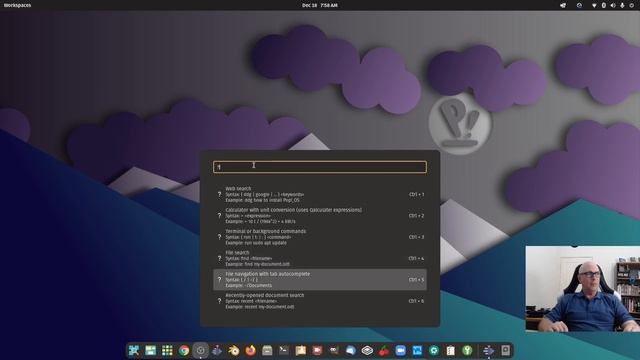Open the Terminal from the dock
The height and width of the screenshot is (360, 640).
click(284, 350)
